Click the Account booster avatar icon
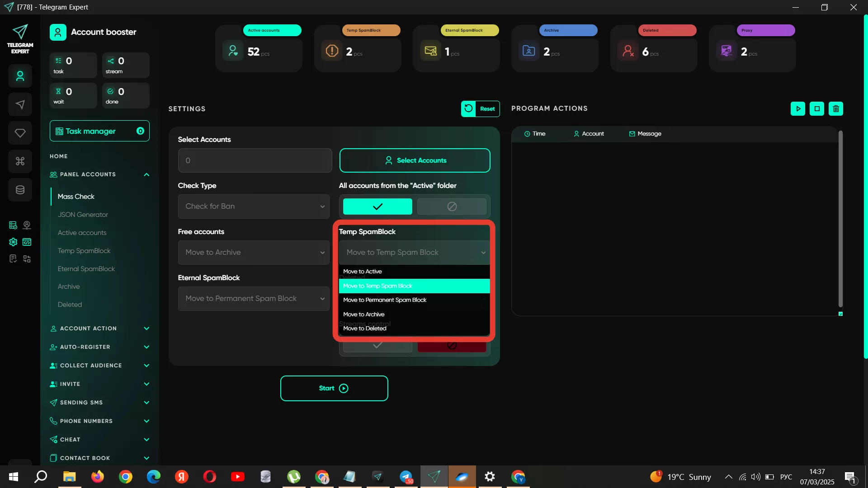The height and width of the screenshot is (488, 868). tap(58, 32)
